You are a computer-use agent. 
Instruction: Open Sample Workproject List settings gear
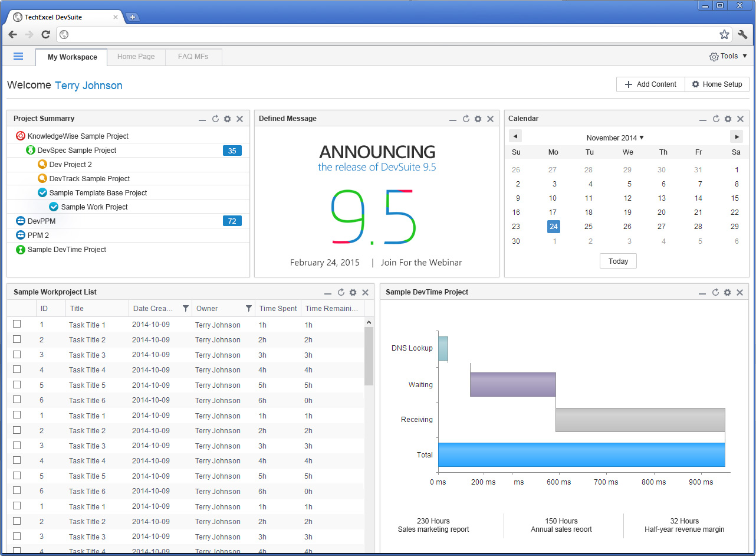353,292
